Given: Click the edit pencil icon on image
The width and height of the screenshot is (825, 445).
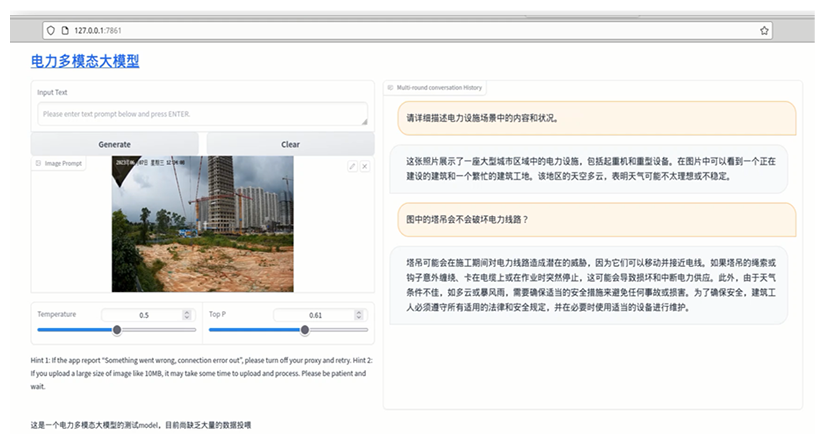Looking at the screenshot, I should 352,165.
